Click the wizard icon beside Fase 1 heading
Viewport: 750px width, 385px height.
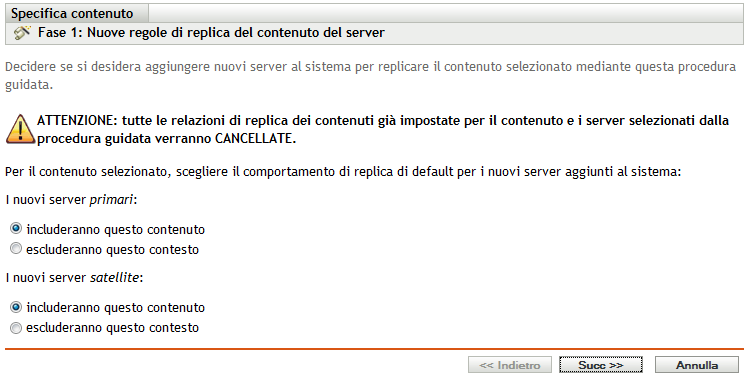(x=22, y=33)
